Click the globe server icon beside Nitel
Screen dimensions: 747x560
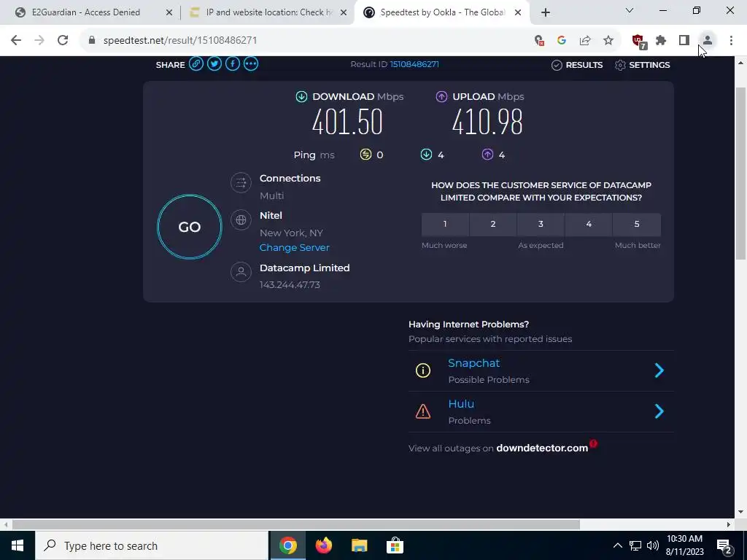tap(241, 219)
